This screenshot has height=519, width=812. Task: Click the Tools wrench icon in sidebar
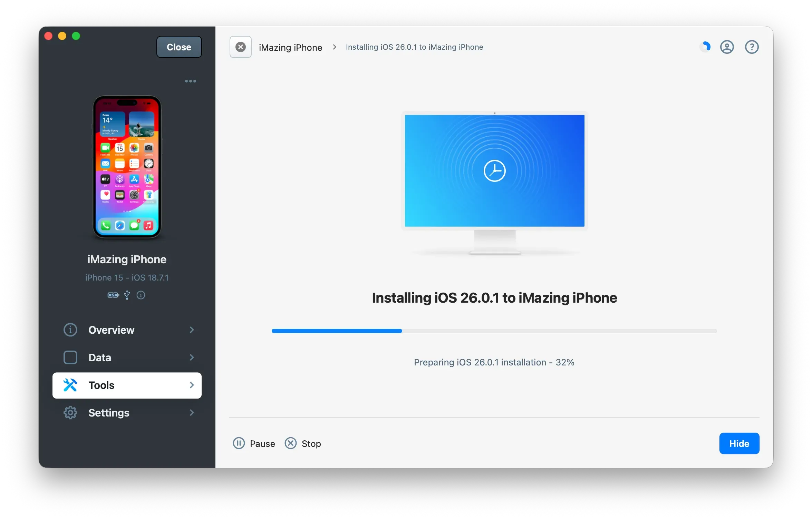[x=70, y=385]
